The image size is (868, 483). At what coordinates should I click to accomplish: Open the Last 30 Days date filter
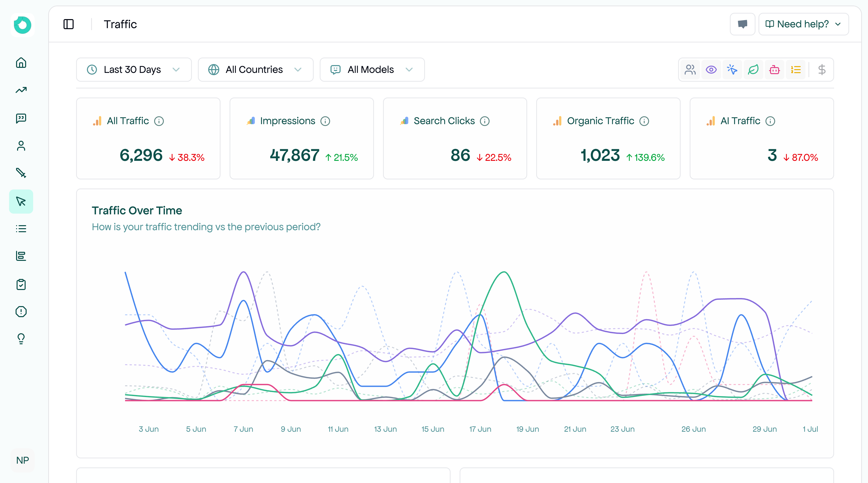click(134, 70)
